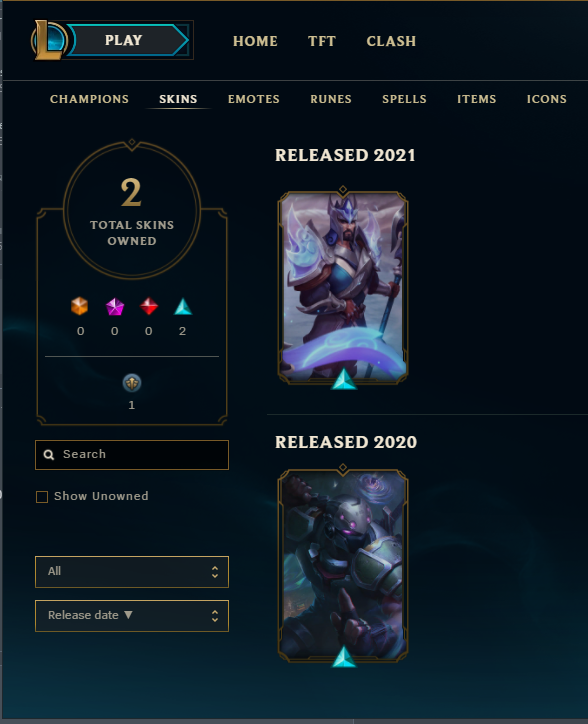
Task: Click the magnifier icon in Search box
Action: [49, 455]
